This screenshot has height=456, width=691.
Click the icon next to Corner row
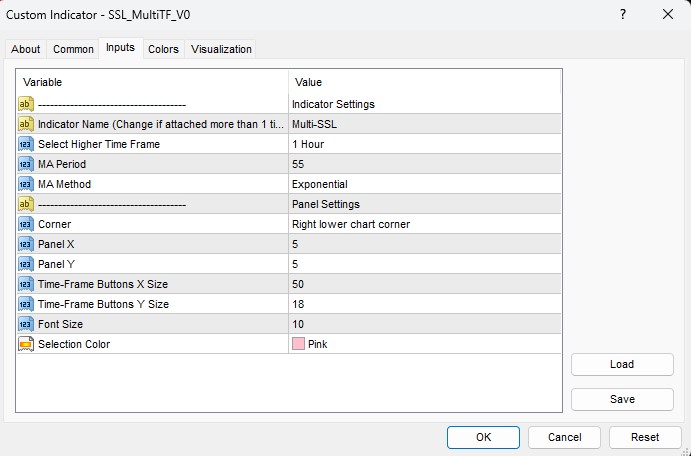pyautogui.click(x=26, y=224)
